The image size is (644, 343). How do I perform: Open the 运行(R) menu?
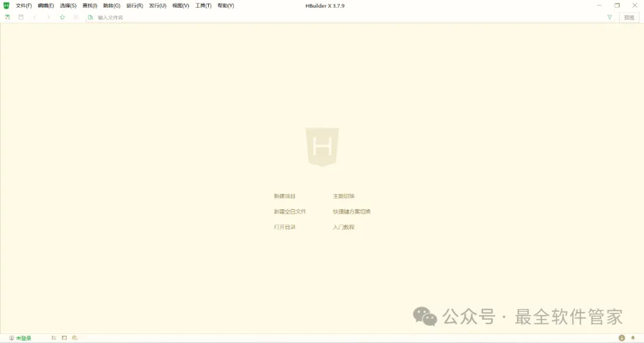(134, 6)
